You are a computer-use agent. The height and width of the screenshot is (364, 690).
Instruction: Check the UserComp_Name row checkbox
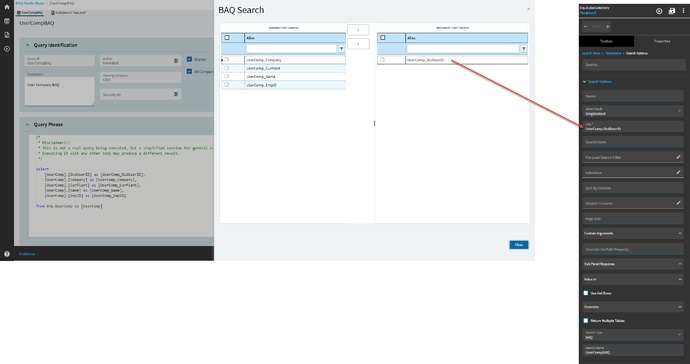(x=227, y=76)
